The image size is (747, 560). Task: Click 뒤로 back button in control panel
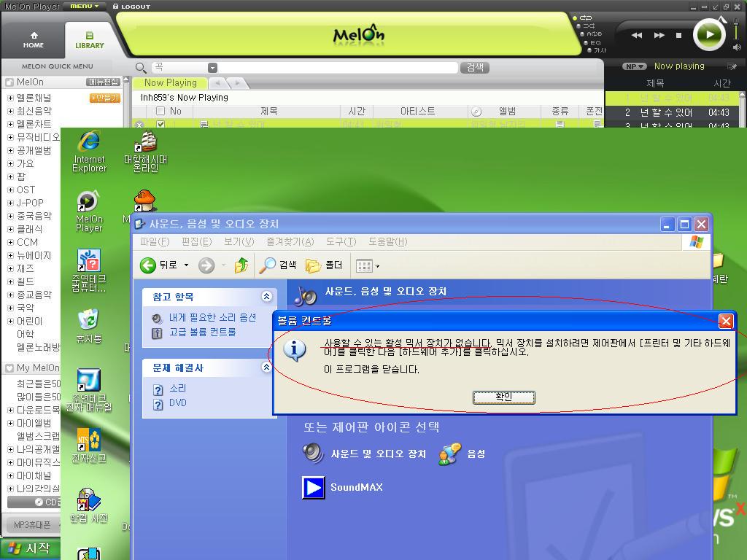pos(159,265)
